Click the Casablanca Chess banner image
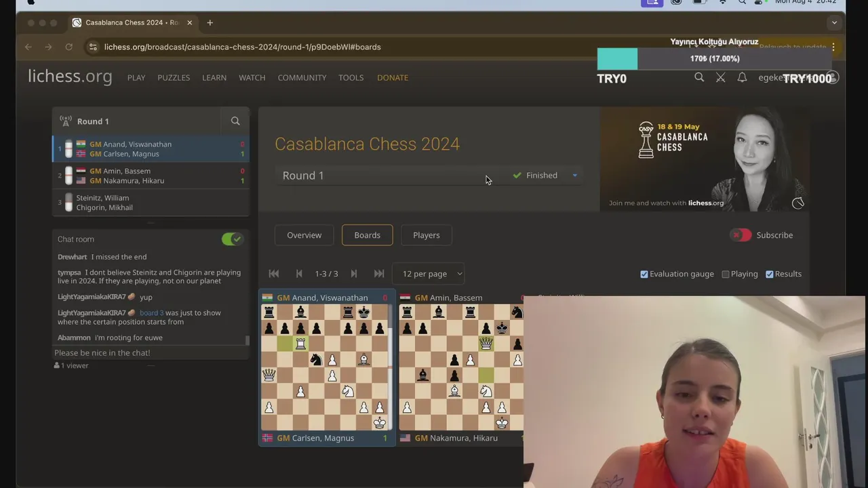The image size is (868, 488). [x=705, y=159]
